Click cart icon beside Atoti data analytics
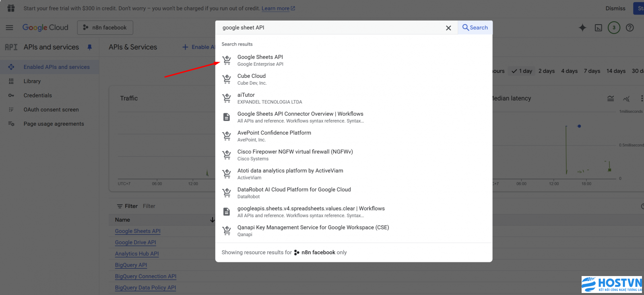Screen dimensions: 644x295 pyautogui.click(x=227, y=174)
